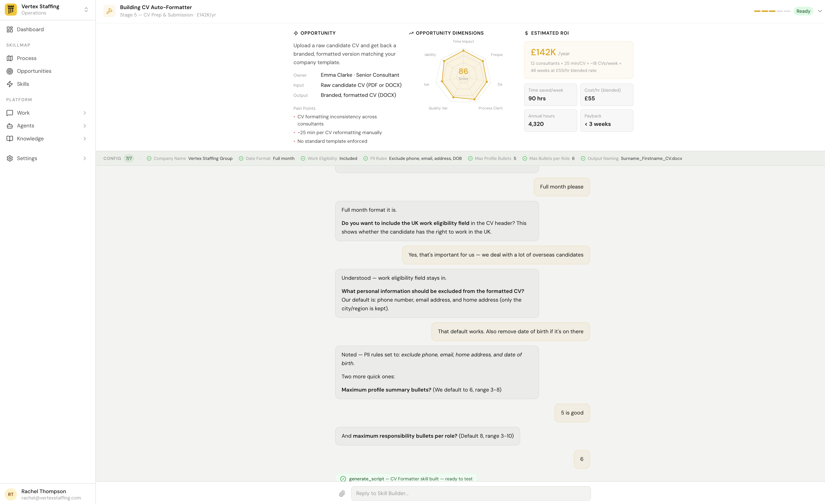Attach a file using the paperclip icon
The height and width of the screenshot is (504, 825).
342,493
